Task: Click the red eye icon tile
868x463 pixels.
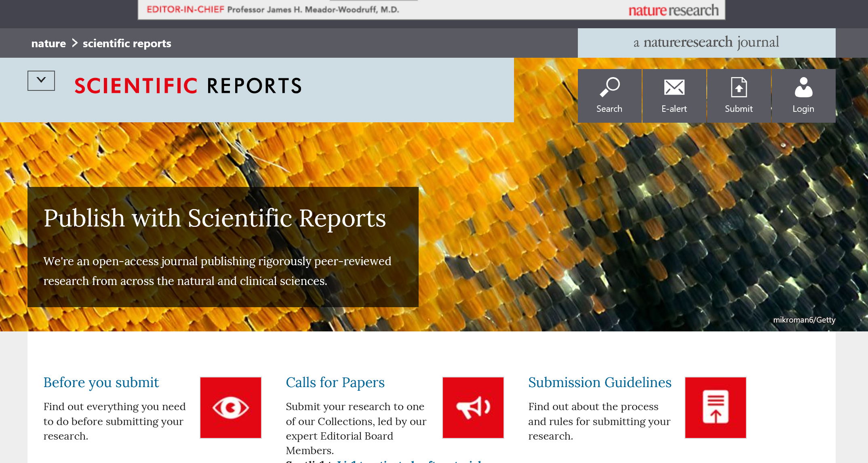Action: 231,407
